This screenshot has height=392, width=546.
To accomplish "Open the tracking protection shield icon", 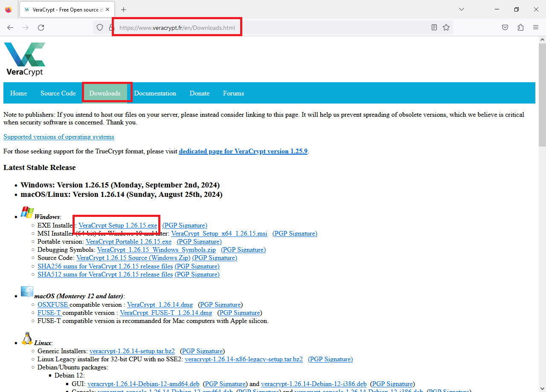I will point(100,27).
